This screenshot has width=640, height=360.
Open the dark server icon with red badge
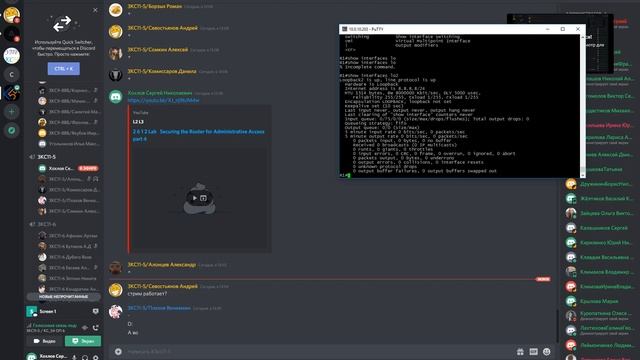11,34
